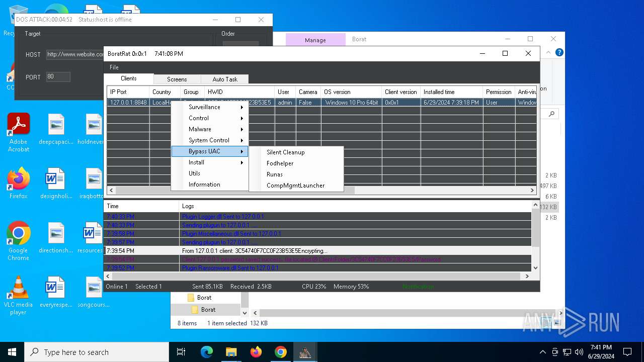The height and width of the screenshot is (362, 644).
Task: Select the Plugin Ransomware.dll log entry
Action: click(317, 268)
